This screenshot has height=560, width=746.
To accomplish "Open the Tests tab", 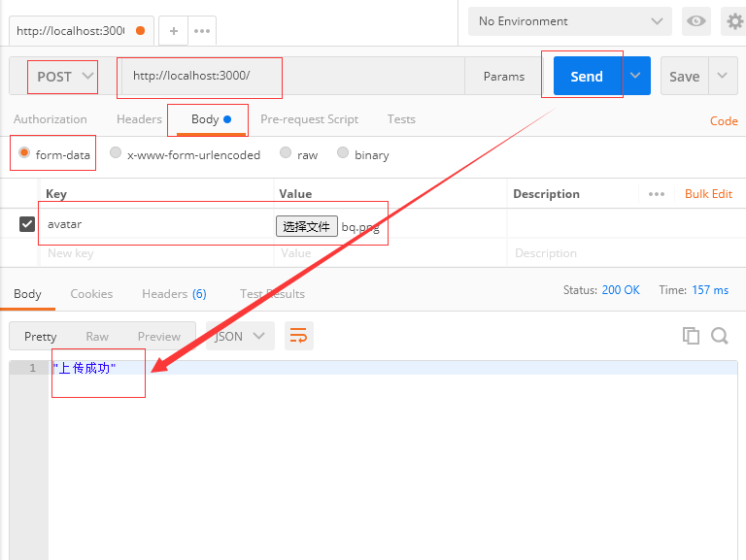I will pyautogui.click(x=401, y=119).
